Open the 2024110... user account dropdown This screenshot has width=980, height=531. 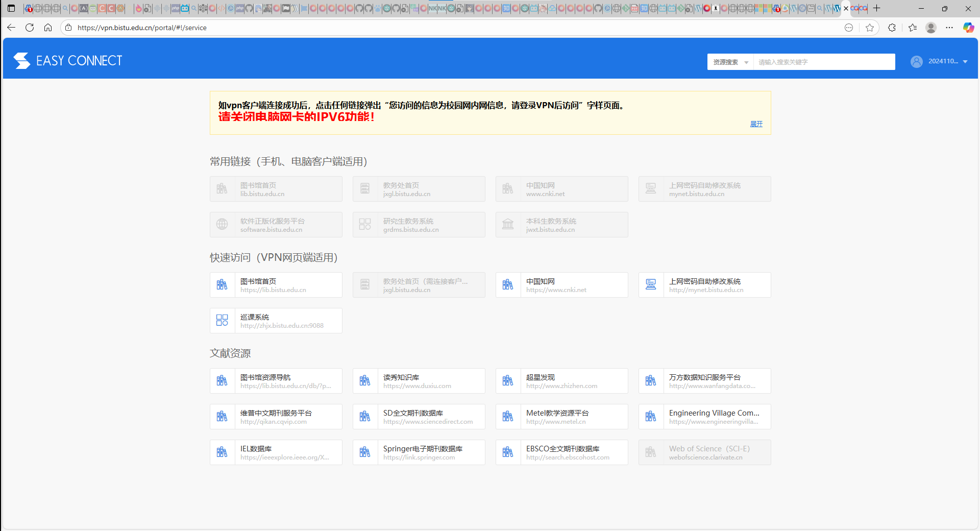[947, 61]
